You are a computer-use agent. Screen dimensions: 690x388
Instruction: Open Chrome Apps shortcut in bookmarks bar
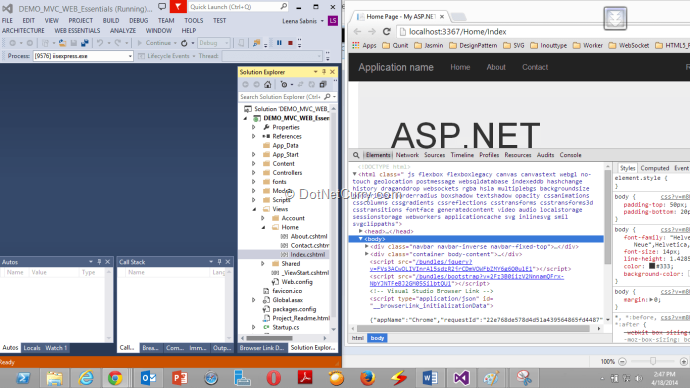click(364, 45)
